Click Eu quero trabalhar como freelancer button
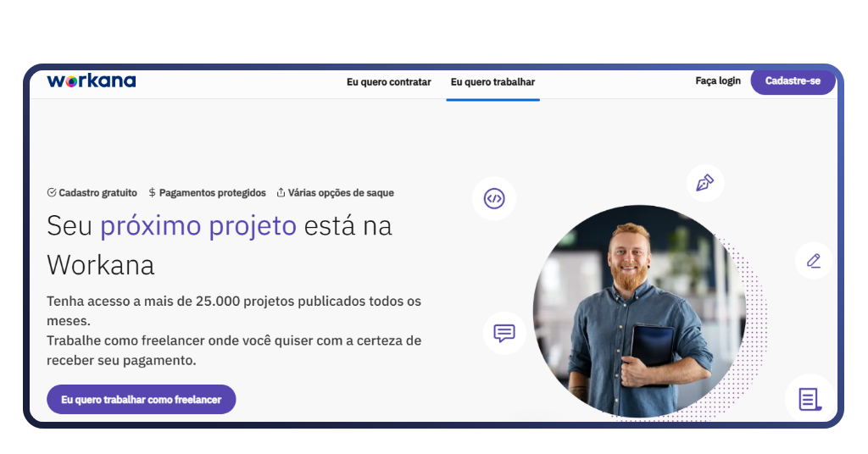 tap(142, 399)
